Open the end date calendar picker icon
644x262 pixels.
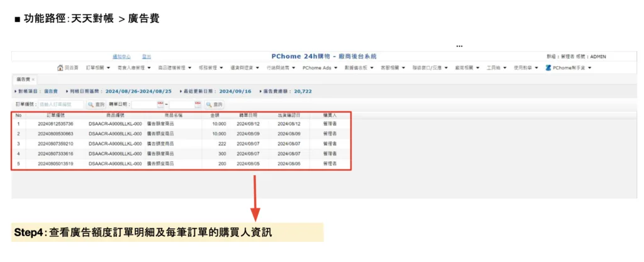tap(198, 104)
